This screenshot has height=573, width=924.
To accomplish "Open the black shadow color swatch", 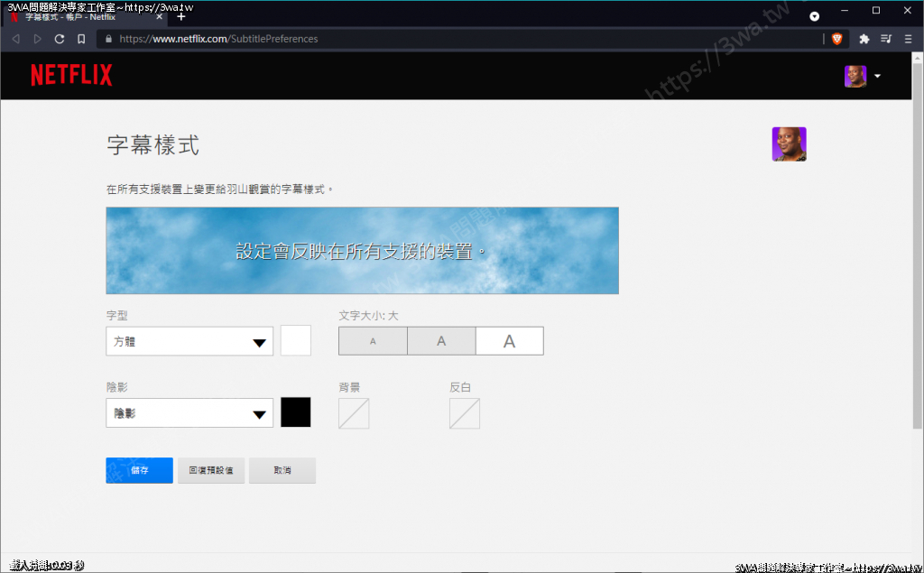I will click(296, 412).
